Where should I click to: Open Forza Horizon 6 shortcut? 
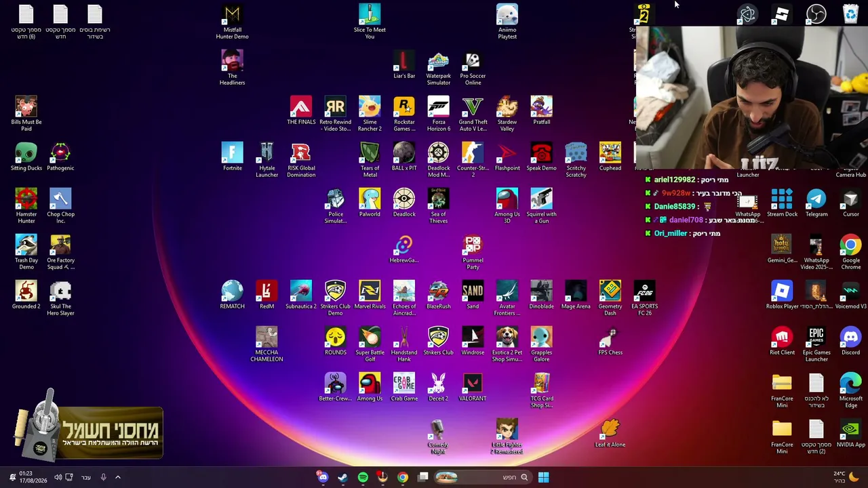coord(438,115)
